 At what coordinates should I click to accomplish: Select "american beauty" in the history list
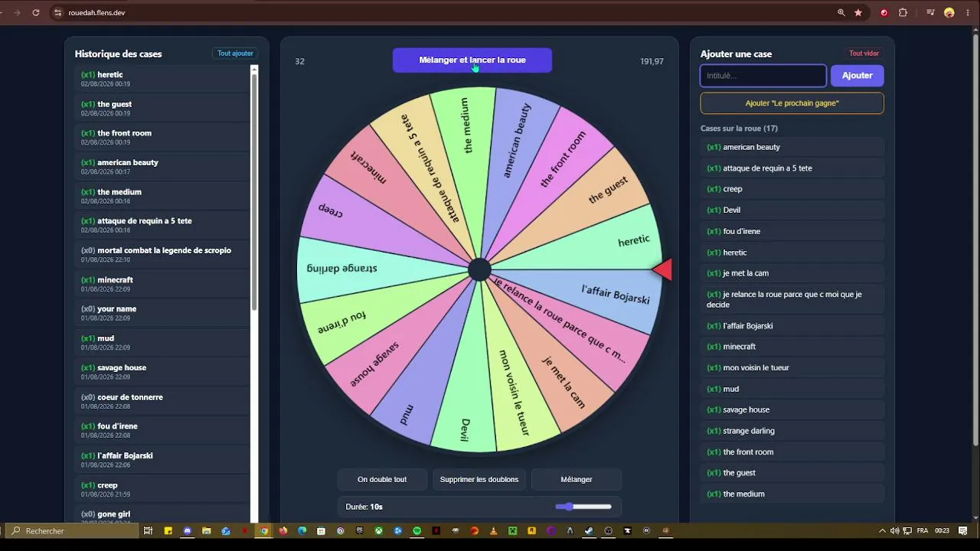click(x=162, y=166)
